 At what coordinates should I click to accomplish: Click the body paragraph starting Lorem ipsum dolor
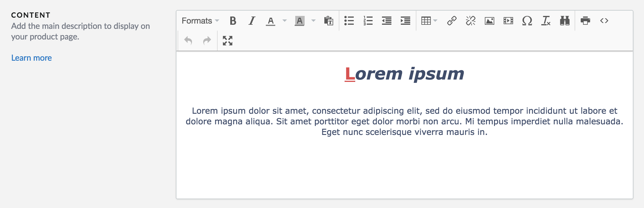(x=405, y=121)
